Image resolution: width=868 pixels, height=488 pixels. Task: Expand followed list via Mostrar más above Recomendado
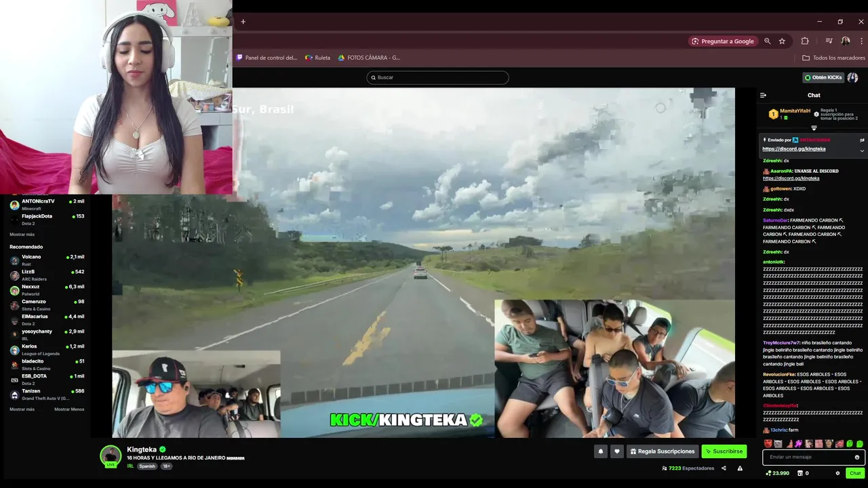22,235
